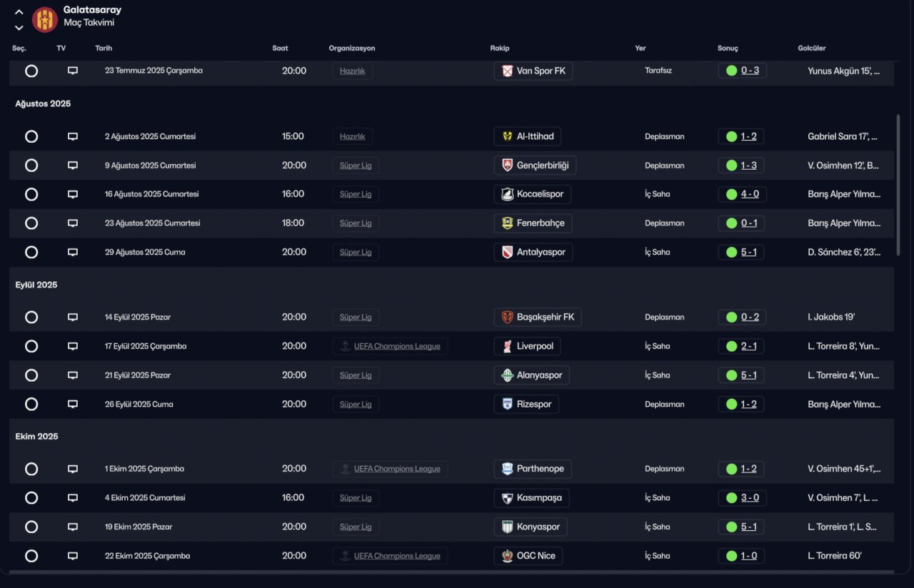Click the date "26 Eylül 2025 Cuma"

[x=139, y=404]
